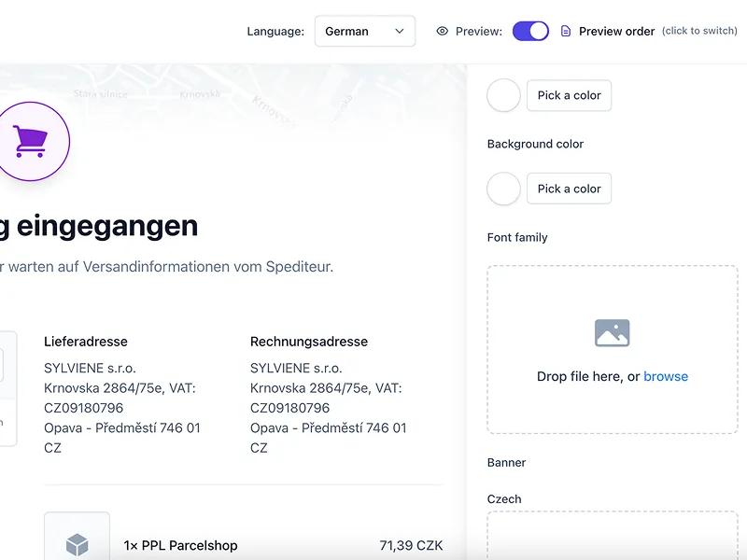
Task: Select the Czech banner language label
Action: [x=503, y=498]
